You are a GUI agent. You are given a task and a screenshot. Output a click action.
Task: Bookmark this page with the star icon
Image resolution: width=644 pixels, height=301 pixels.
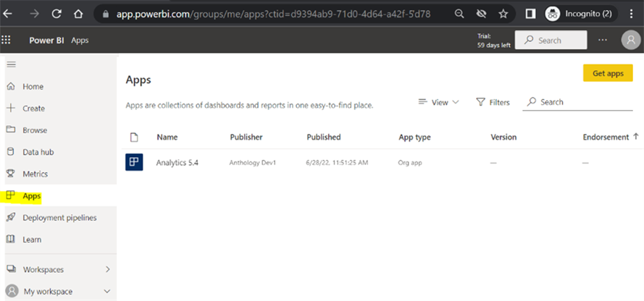(x=503, y=14)
